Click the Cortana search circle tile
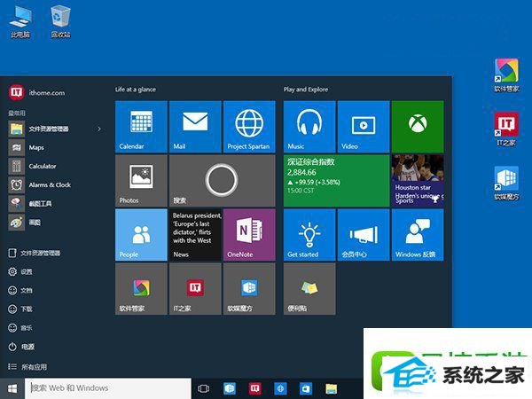532x399 pixels. (223, 181)
